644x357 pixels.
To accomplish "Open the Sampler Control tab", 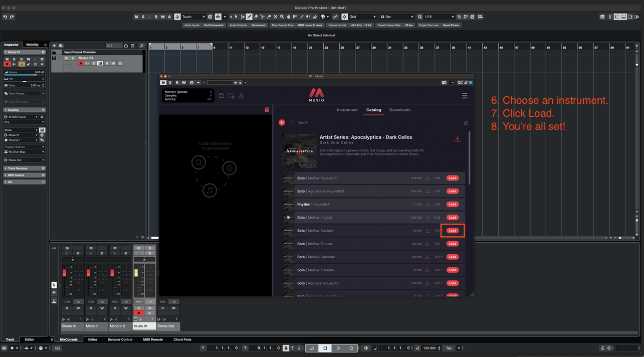I will 120,339.
